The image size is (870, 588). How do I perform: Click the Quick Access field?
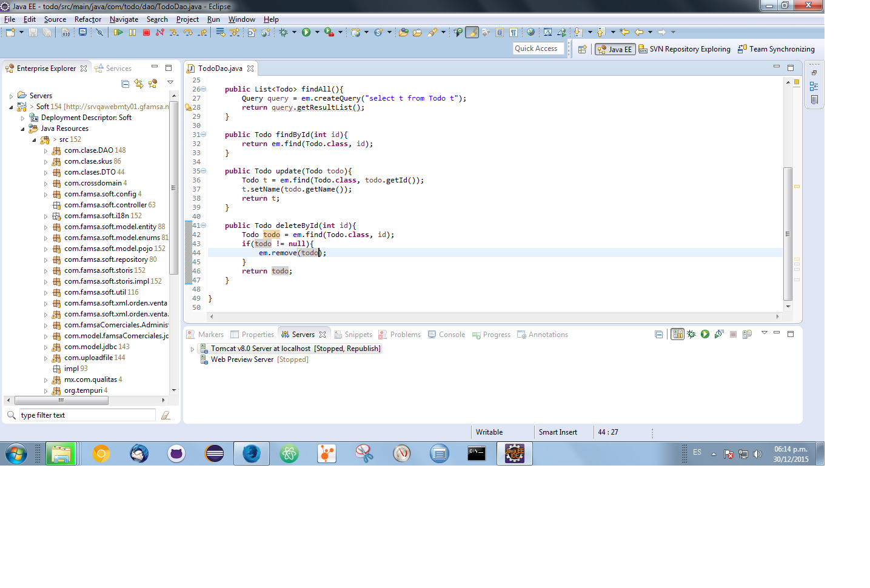pyautogui.click(x=538, y=48)
